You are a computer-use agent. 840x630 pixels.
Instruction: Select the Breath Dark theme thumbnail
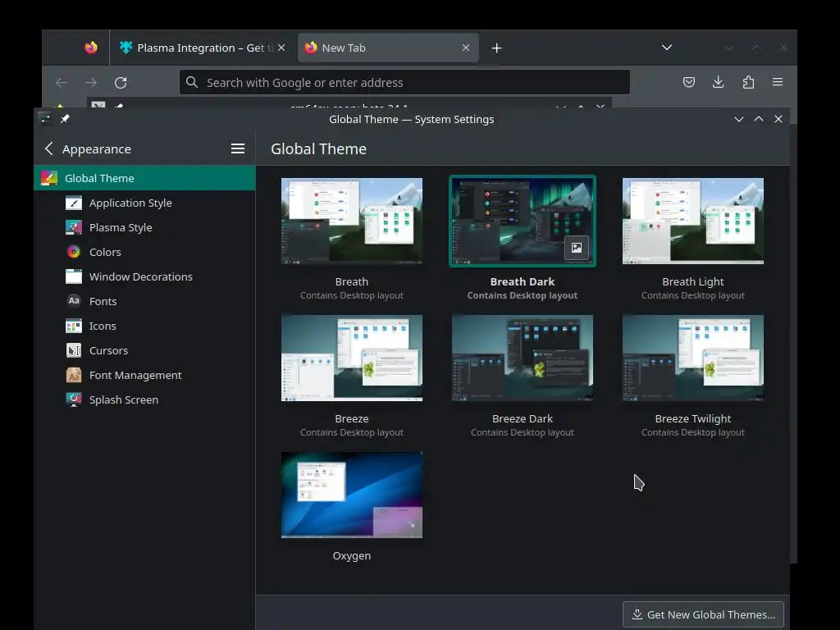click(x=523, y=221)
